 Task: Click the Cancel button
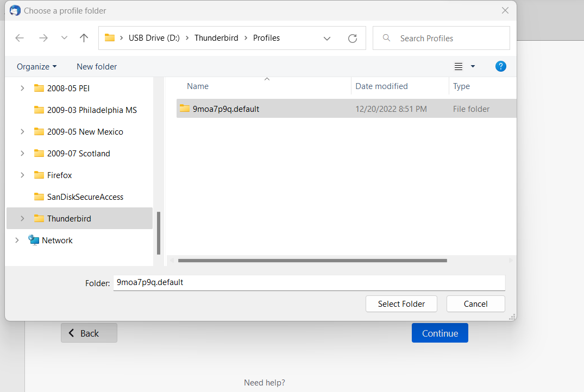[475, 304]
